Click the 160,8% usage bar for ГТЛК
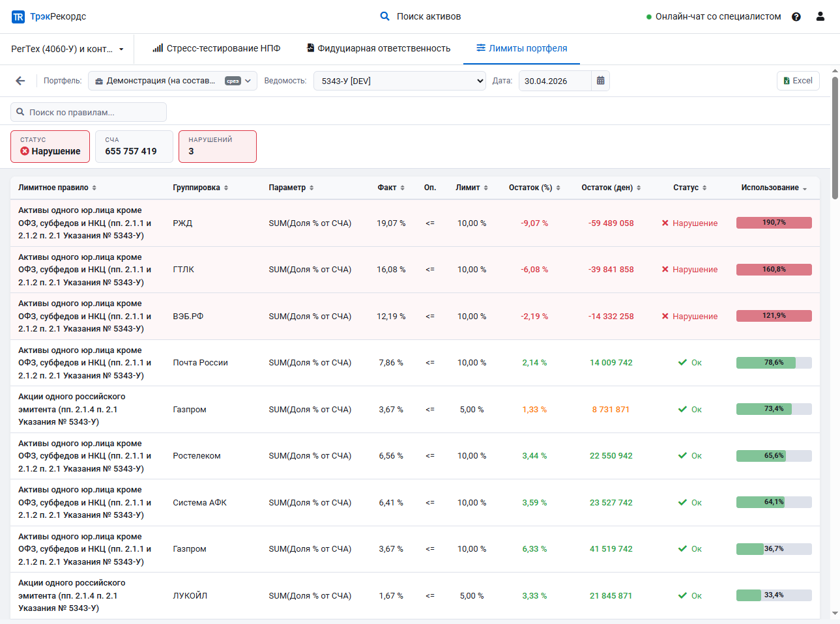Screen dimensions: 840x624 (x=774, y=270)
